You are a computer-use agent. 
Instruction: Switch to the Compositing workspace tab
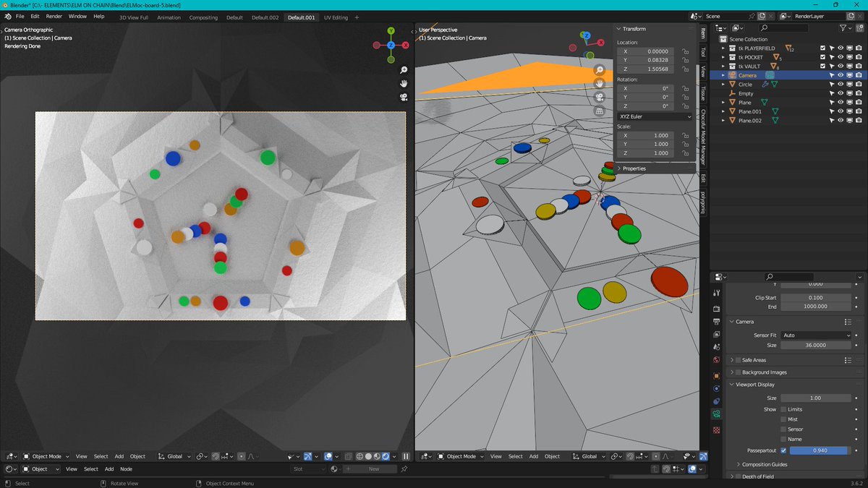(x=203, y=17)
